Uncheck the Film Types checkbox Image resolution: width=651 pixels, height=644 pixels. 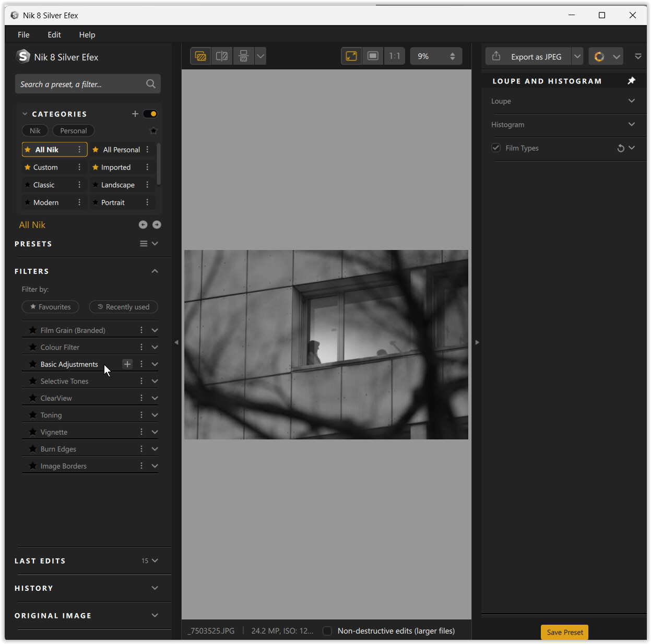[496, 148]
